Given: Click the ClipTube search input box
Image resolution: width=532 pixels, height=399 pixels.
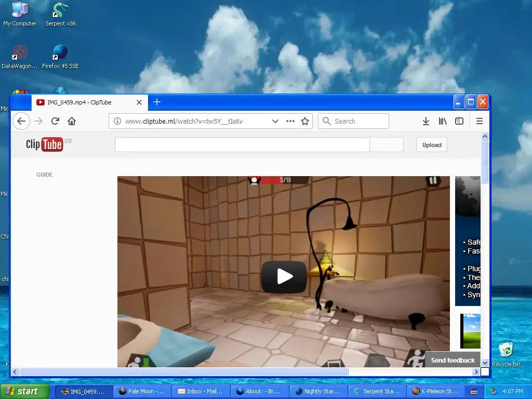Looking at the screenshot, I should pyautogui.click(x=242, y=145).
